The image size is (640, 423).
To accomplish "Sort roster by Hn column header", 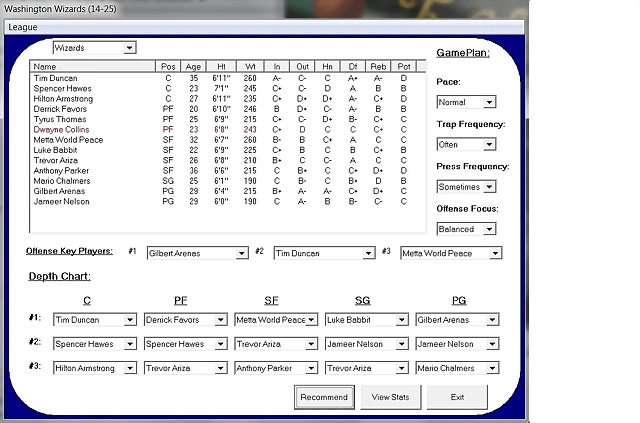I will coord(327,66).
